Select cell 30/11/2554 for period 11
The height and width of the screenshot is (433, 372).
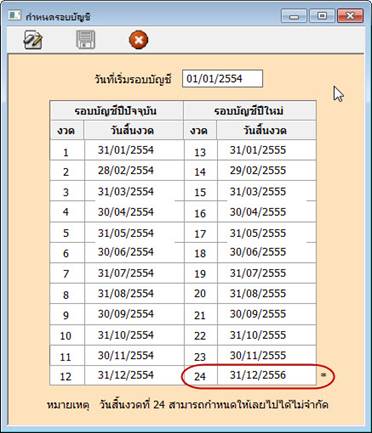tap(134, 355)
